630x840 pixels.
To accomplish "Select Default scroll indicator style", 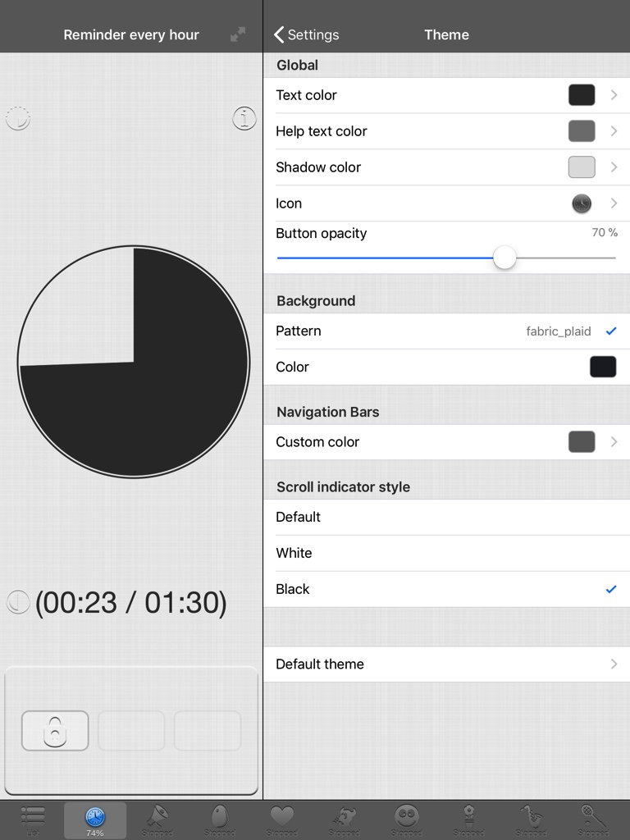I will 446,517.
